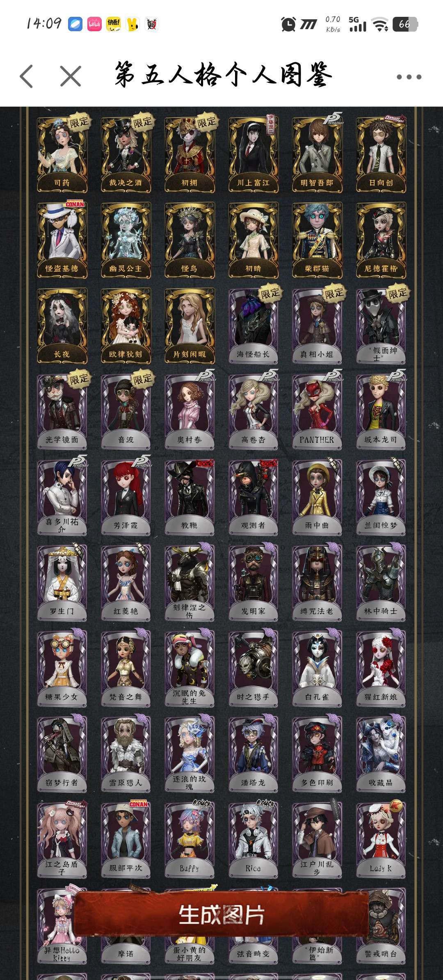Open the 海怪船长 limited card

[253, 326]
